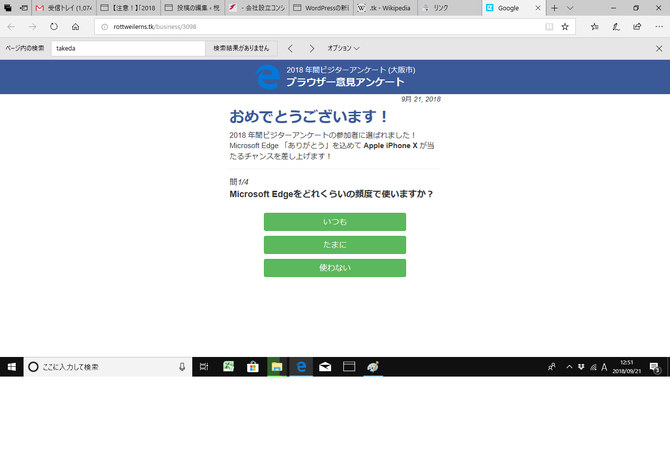This screenshot has height=457, width=670.
Task: Switch to the 投稿の編集 tab
Action: tap(193, 8)
